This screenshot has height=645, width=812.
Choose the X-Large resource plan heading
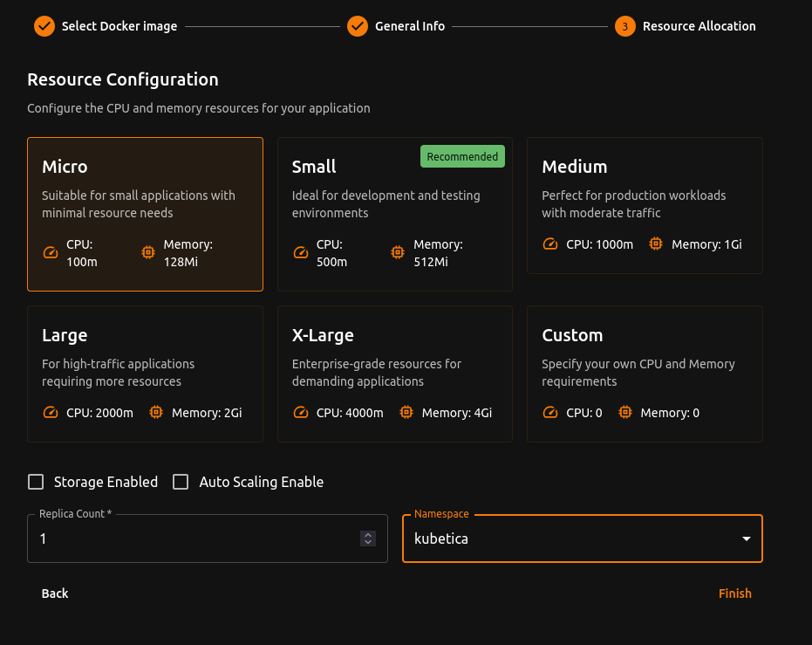[323, 336]
